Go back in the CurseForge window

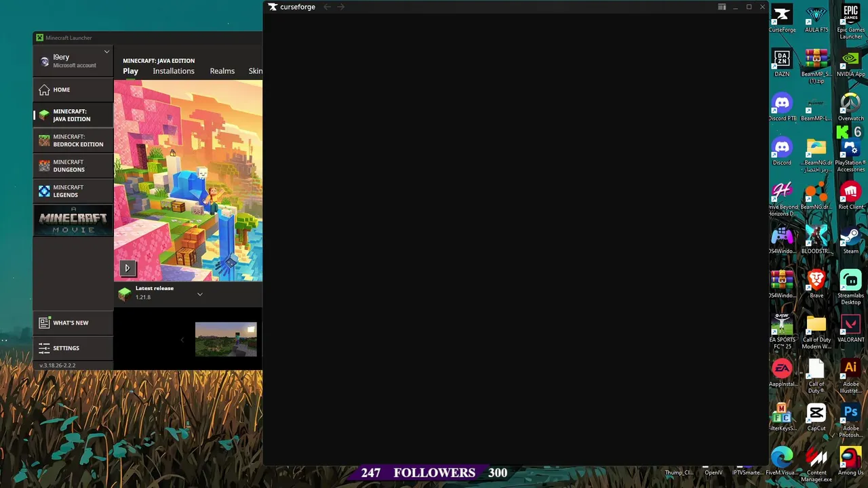coord(327,7)
